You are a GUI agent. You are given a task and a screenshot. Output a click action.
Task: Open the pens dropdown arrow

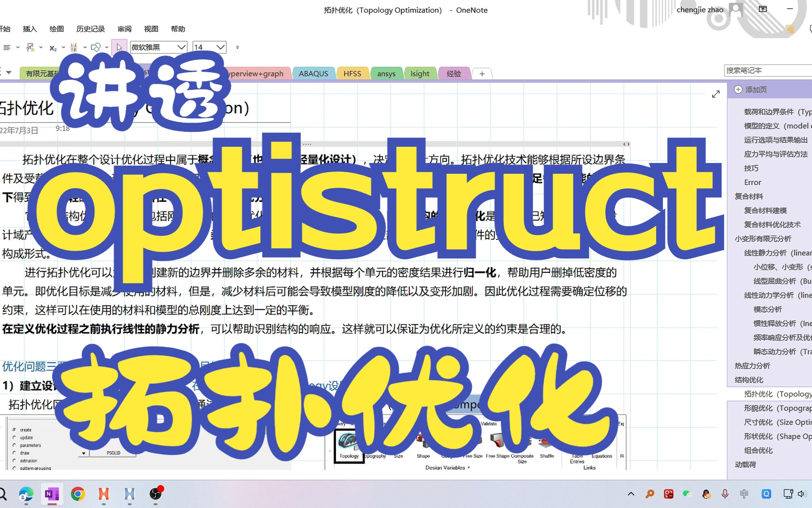point(85,48)
